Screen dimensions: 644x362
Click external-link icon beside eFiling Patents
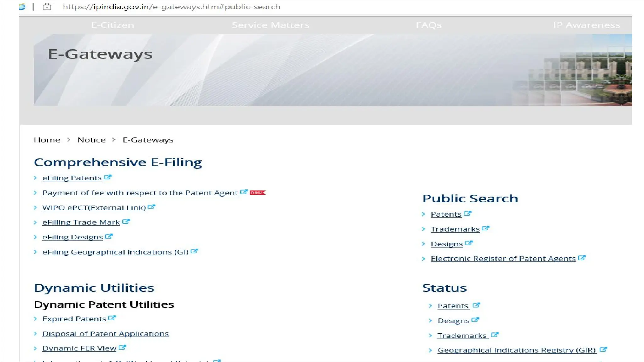point(108,177)
